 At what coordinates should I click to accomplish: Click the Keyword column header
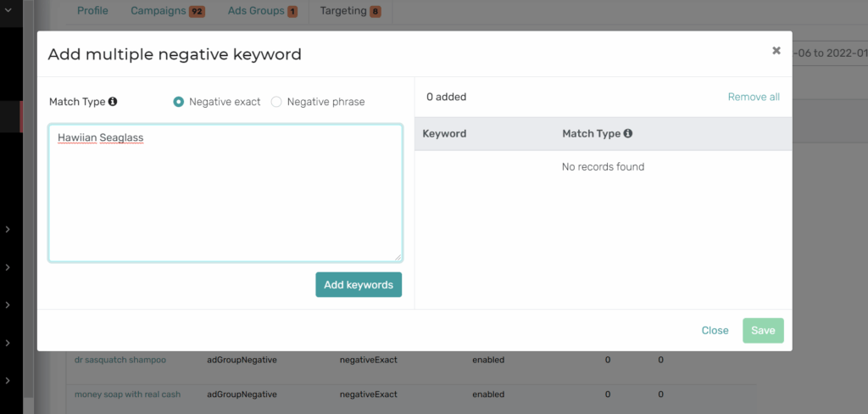[x=444, y=133]
